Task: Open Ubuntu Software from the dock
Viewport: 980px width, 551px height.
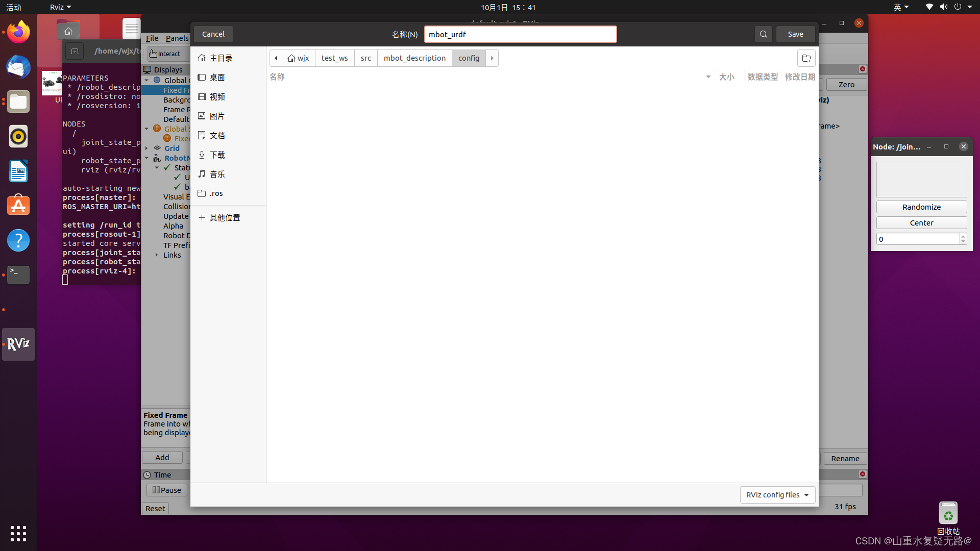Action: [18, 206]
